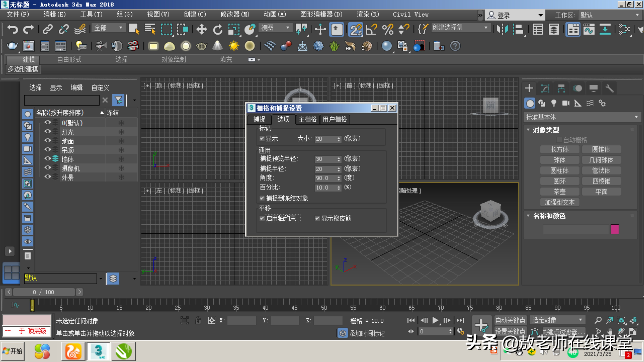
Task: Open the 渲染(R) menu
Action: pyautogui.click(x=368, y=14)
